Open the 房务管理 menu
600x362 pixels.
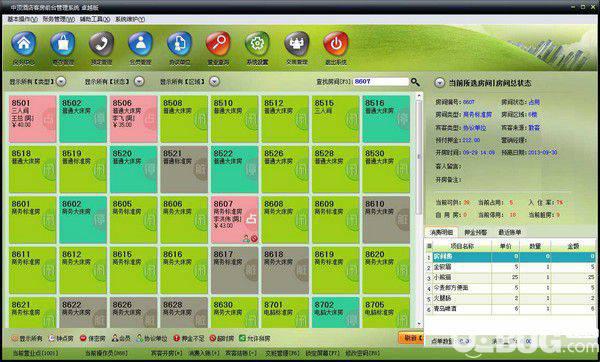(x=59, y=19)
